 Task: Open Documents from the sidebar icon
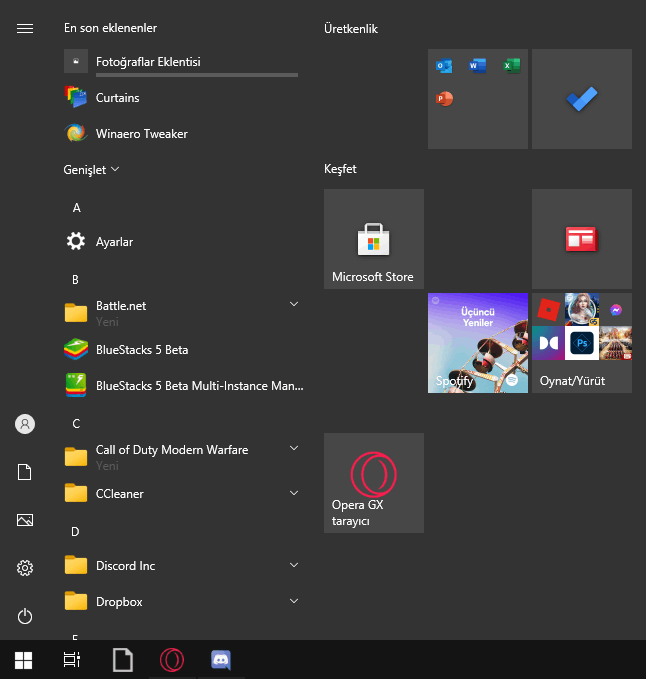pos(25,472)
